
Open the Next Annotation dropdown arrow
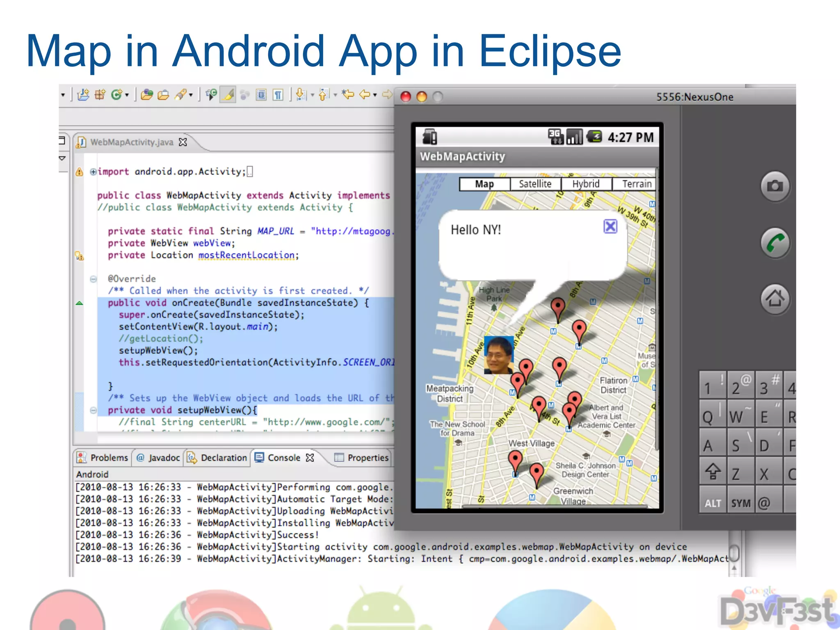pyautogui.click(x=313, y=96)
